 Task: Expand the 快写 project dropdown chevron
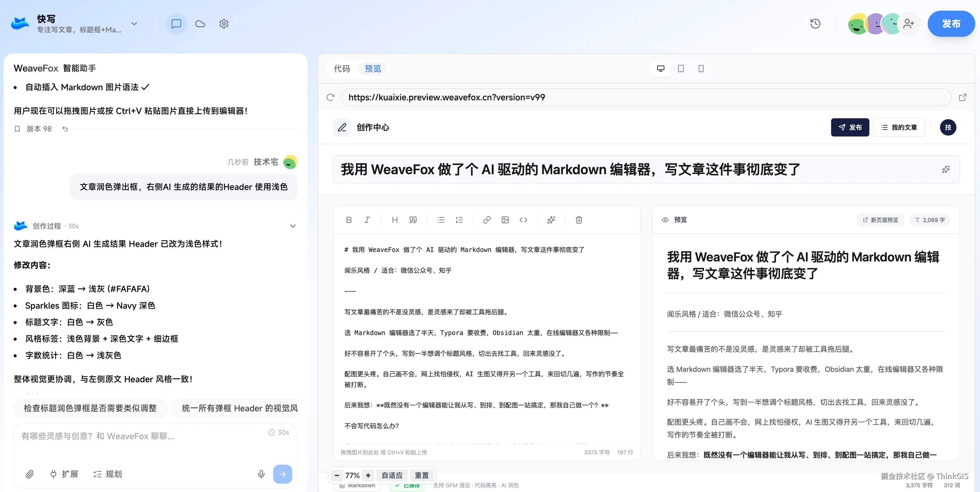(134, 23)
